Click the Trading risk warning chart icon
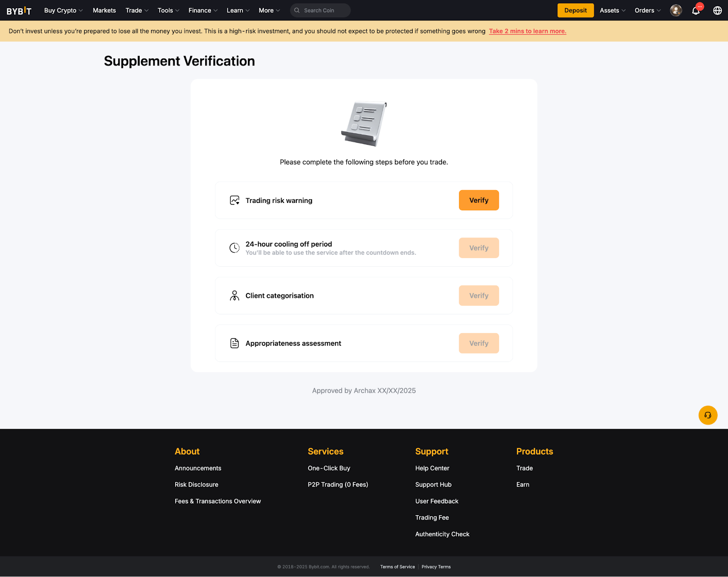Viewport: 728px width, 577px height. coord(234,200)
